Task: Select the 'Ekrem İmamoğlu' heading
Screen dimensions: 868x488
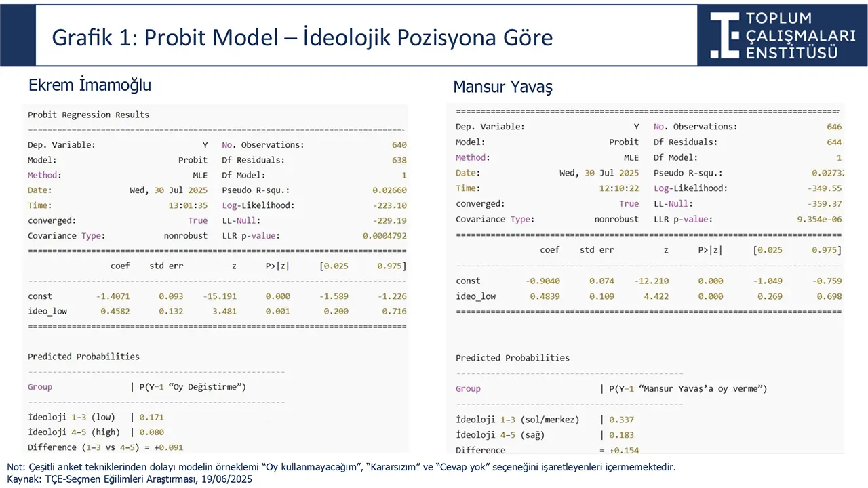Action: (x=90, y=85)
